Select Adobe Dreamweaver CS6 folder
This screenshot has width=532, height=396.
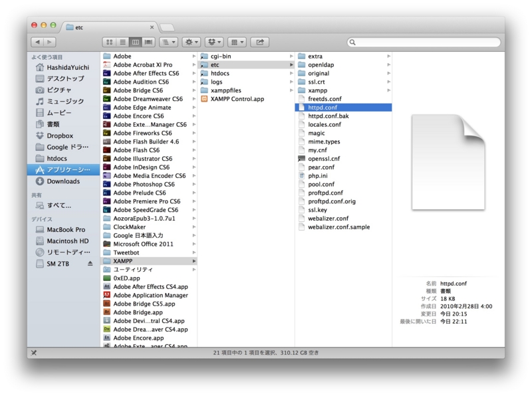click(149, 99)
